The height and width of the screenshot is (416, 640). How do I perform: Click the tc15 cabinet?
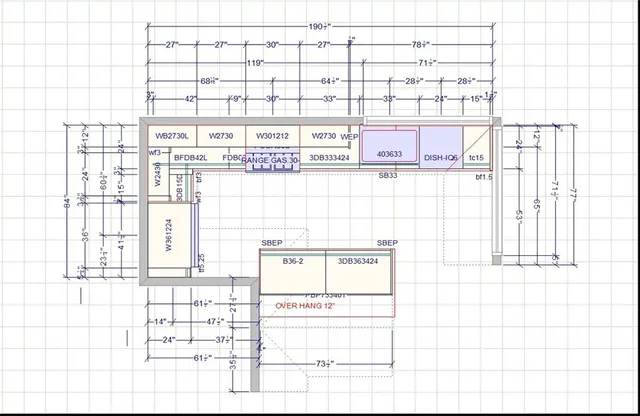[476, 157]
